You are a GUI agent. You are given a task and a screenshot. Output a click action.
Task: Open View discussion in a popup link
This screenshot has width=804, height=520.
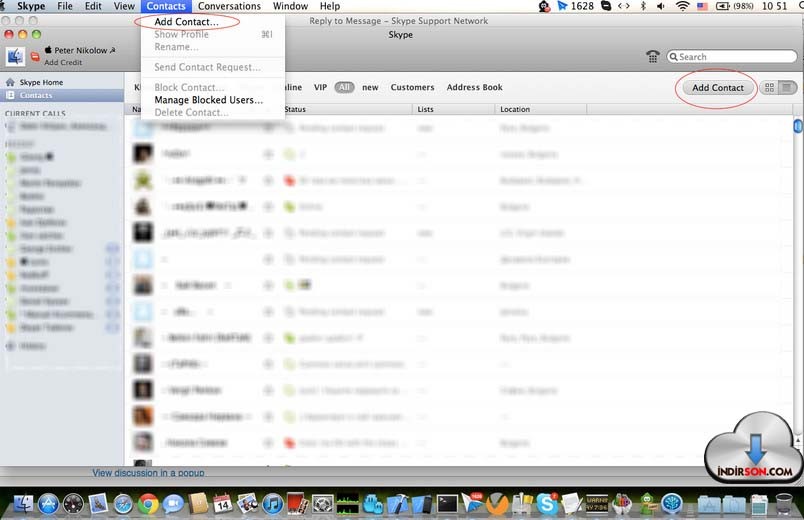148,473
